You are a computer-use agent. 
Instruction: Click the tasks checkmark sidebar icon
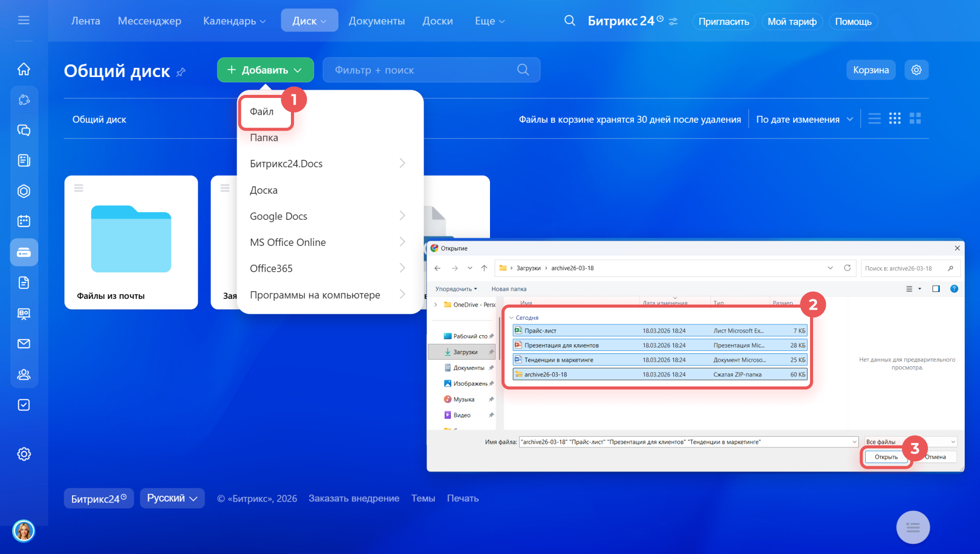click(24, 405)
